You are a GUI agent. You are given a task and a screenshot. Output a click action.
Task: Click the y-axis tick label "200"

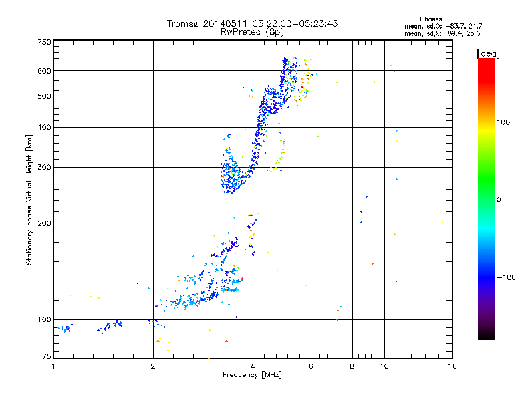coord(44,223)
